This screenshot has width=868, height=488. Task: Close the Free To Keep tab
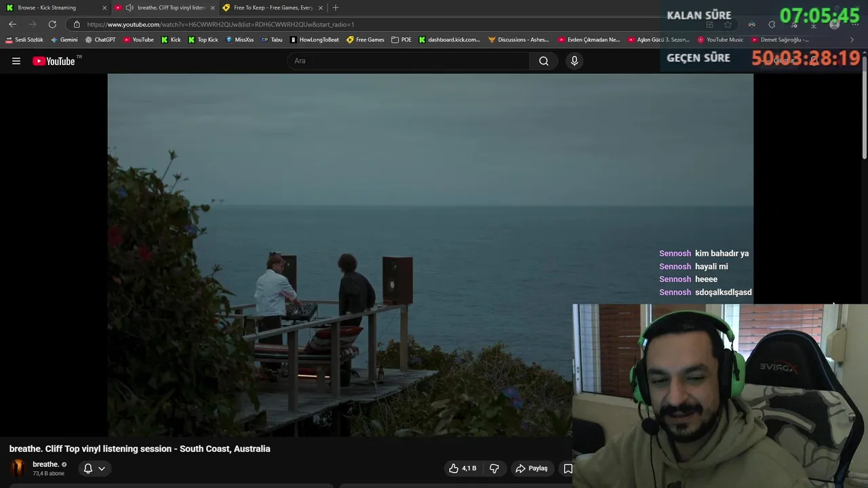click(x=320, y=7)
